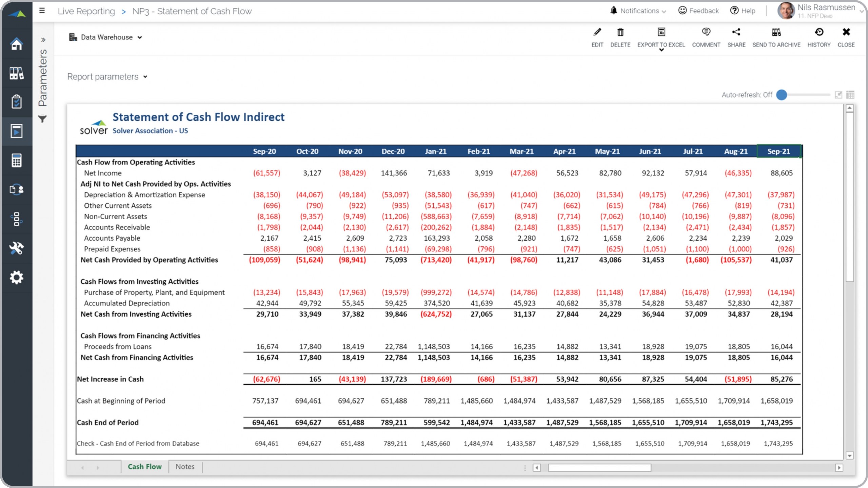Click the Live Reporting breadcrumb link
The height and width of the screenshot is (488, 868).
click(86, 11)
